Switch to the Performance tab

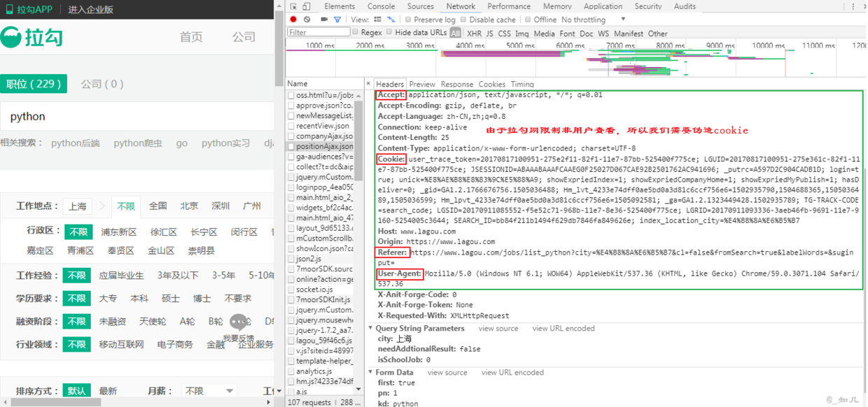[509, 6]
